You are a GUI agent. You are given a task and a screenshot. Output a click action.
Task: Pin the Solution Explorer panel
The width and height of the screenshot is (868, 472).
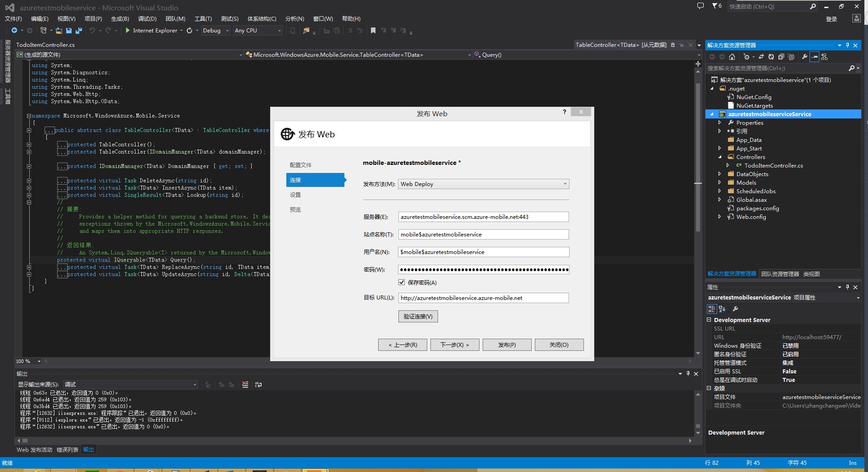click(847, 45)
